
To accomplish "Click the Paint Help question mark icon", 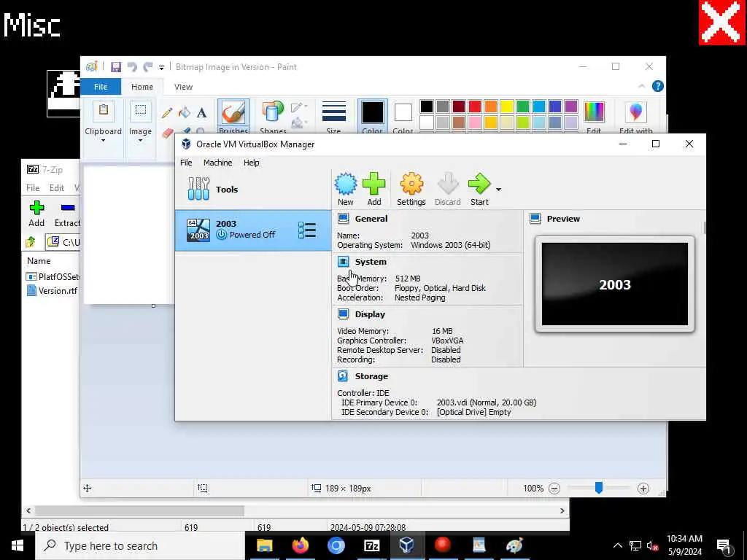I will point(657,86).
